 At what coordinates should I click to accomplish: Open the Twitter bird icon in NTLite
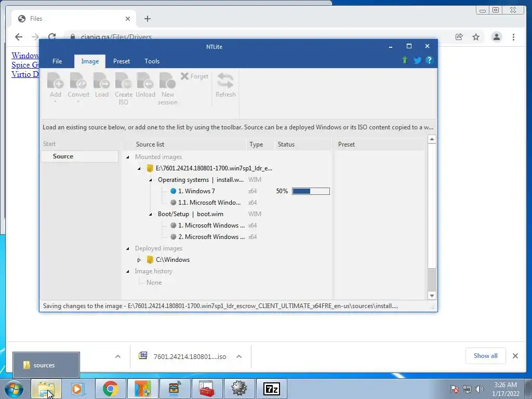click(x=417, y=60)
